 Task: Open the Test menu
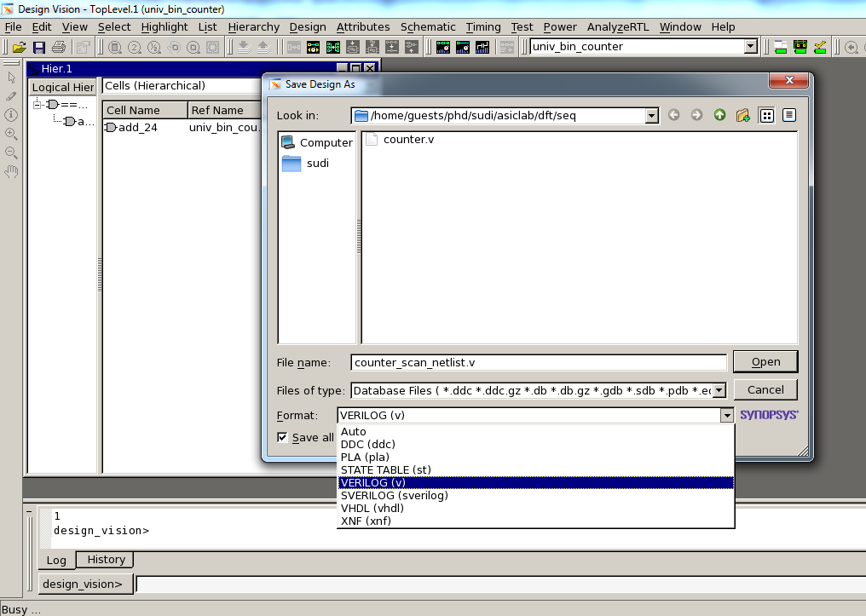(x=522, y=27)
